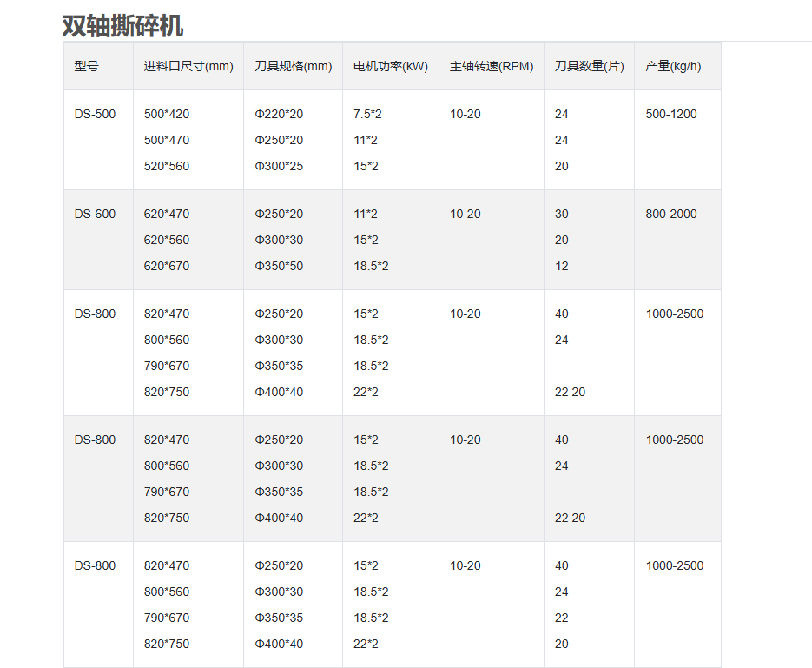Click the 刀具规格(mm) header cell

293,66
